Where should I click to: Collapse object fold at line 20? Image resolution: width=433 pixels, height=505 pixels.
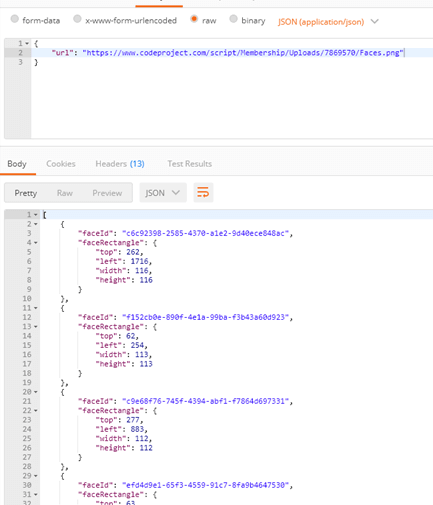click(x=35, y=392)
